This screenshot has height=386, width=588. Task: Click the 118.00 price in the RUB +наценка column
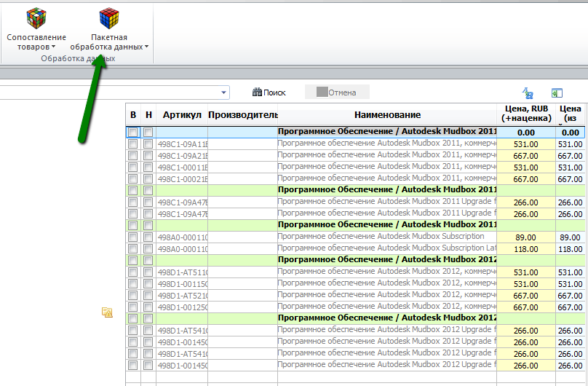(525, 249)
